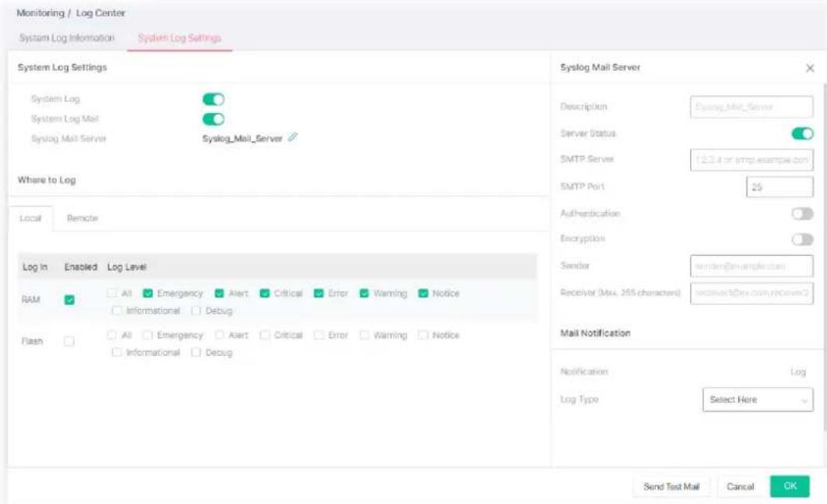Check Flash Error log level
Screen dimensions: 827x504
(319, 335)
